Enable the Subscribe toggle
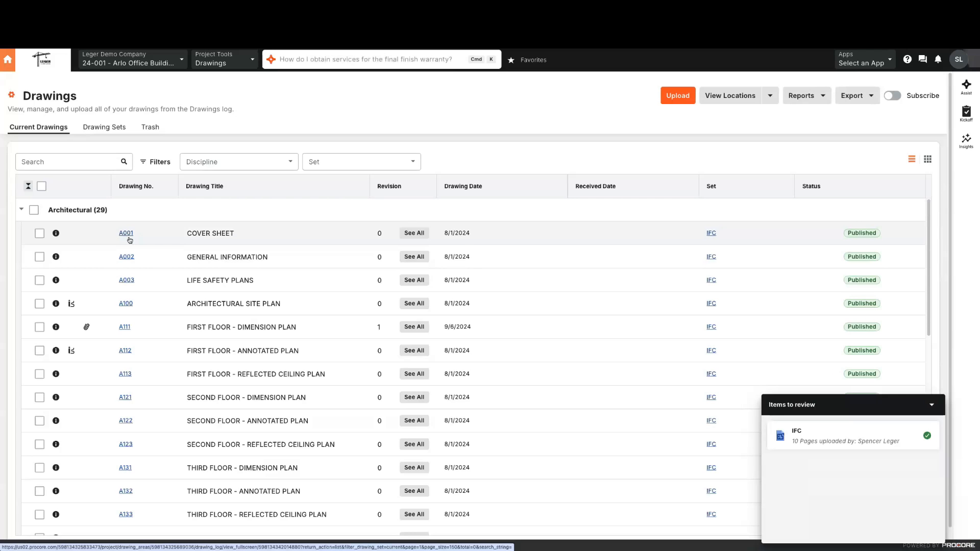 [x=892, y=95]
